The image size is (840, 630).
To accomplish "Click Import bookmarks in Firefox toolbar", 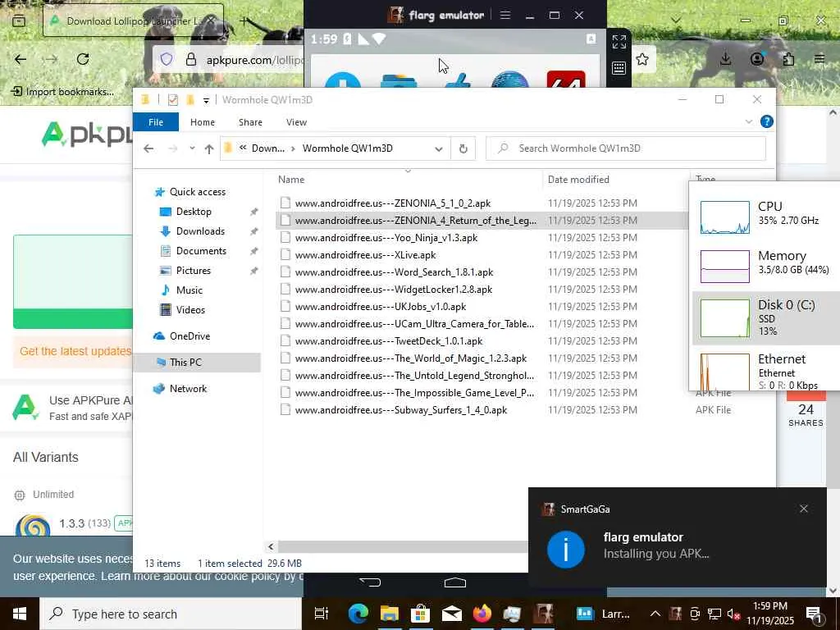I will click(62, 92).
